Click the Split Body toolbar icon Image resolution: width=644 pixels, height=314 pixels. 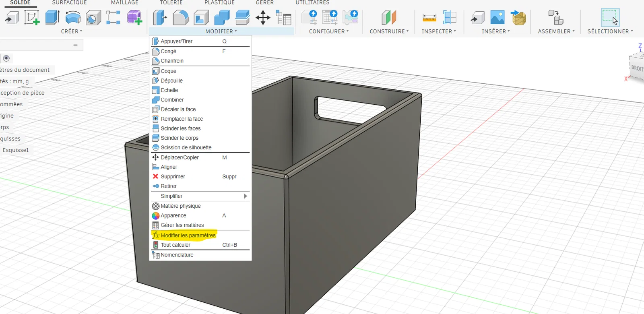pos(242,18)
